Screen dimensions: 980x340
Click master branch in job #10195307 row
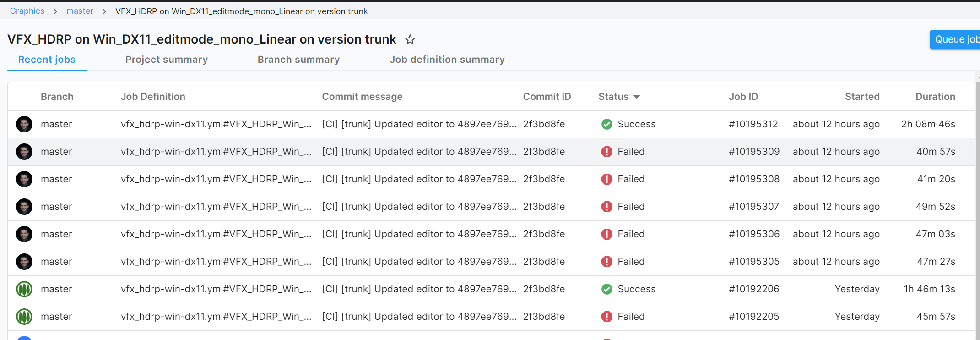pos(56,207)
